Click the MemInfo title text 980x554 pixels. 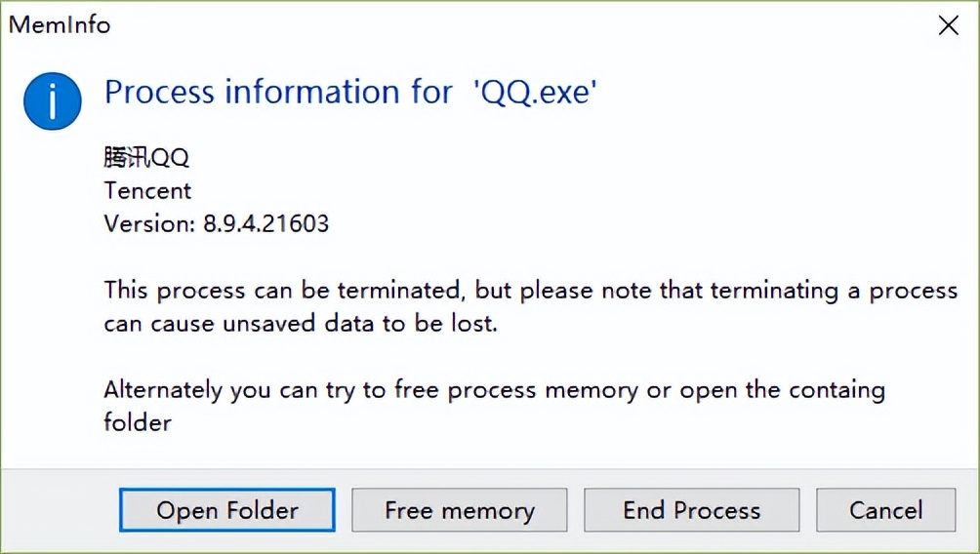coord(60,25)
